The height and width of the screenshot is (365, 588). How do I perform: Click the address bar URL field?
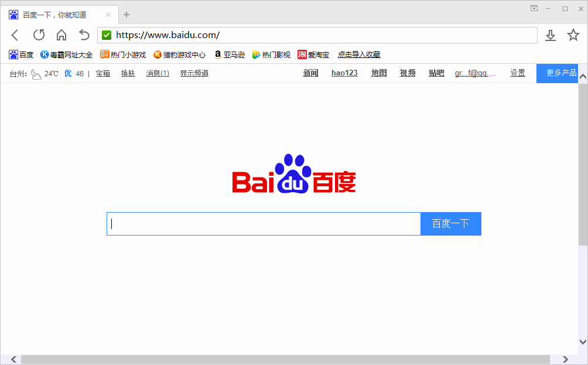click(317, 35)
